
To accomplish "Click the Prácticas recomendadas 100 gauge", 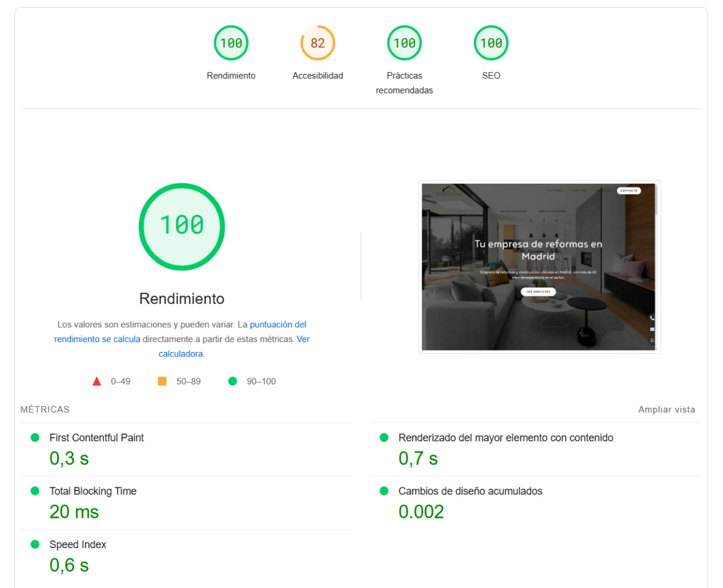I will [x=404, y=43].
